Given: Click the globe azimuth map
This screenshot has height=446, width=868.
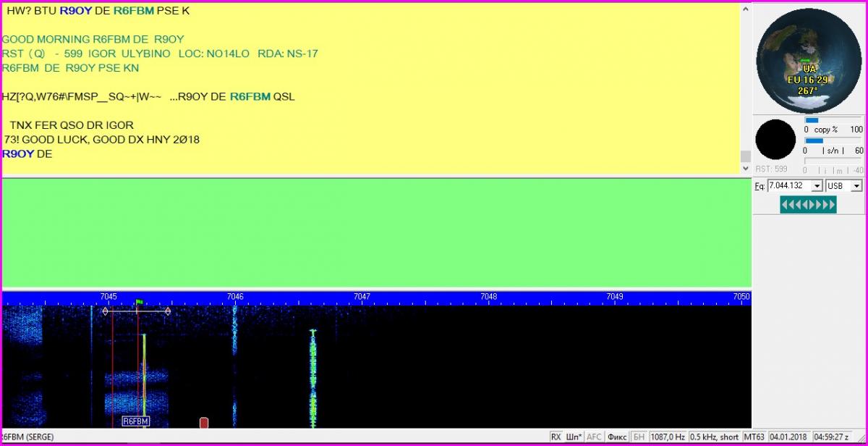Looking at the screenshot, I should tap(809, 57).
